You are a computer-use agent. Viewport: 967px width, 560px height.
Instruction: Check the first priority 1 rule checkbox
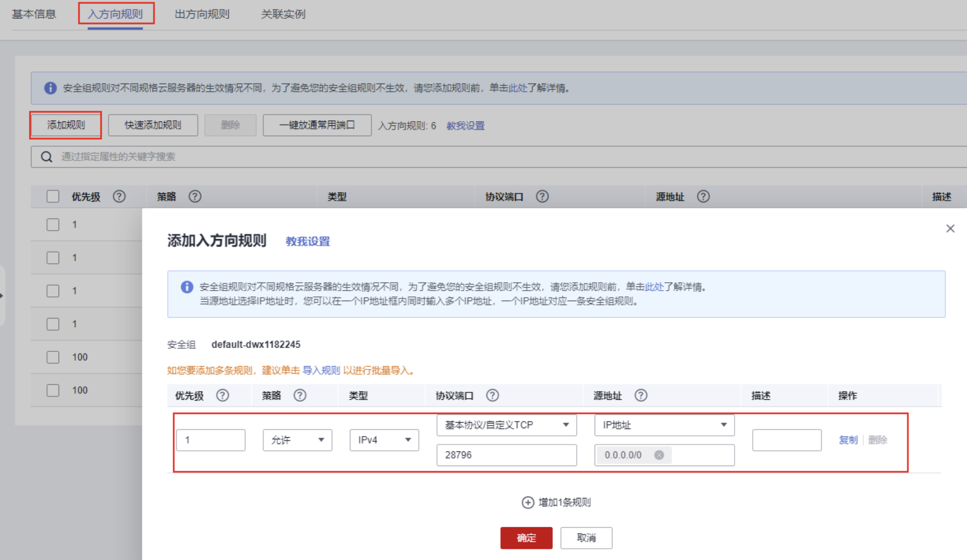tap(53, 225)
